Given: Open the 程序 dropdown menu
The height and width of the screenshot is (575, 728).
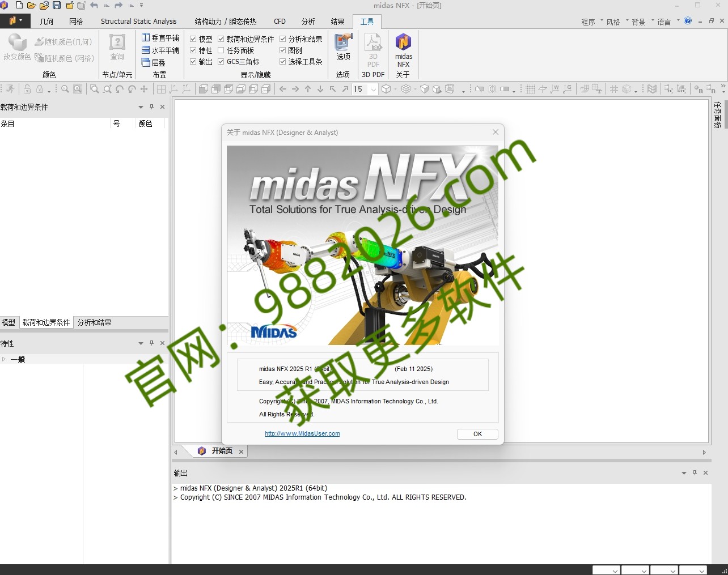Looking at the screenshot, I should pos(591,22).
